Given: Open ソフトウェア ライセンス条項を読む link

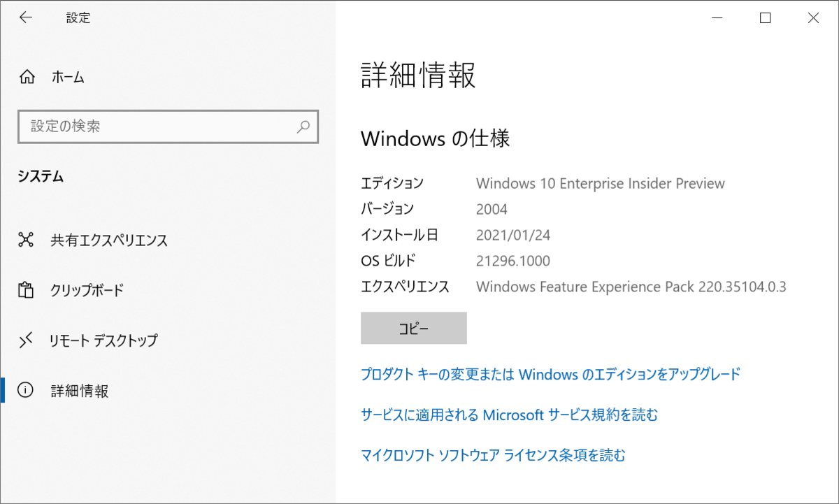Looking at the screenshot, I should pos(493,456).
